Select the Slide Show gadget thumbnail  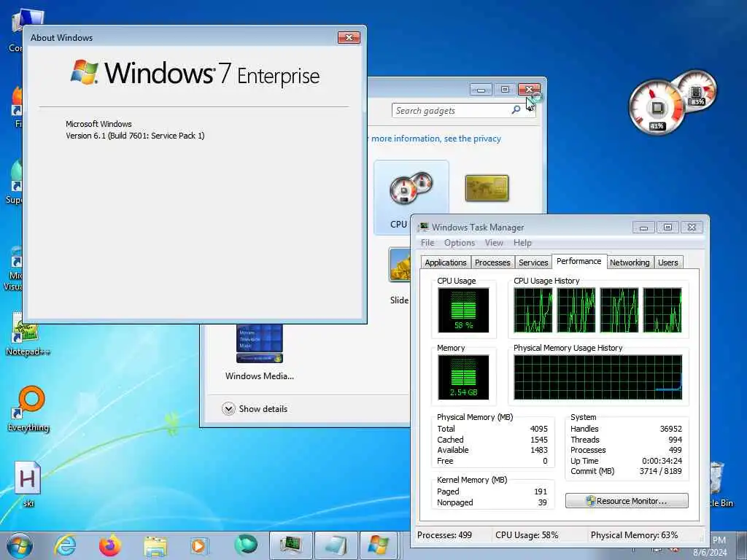pos(399,264)
